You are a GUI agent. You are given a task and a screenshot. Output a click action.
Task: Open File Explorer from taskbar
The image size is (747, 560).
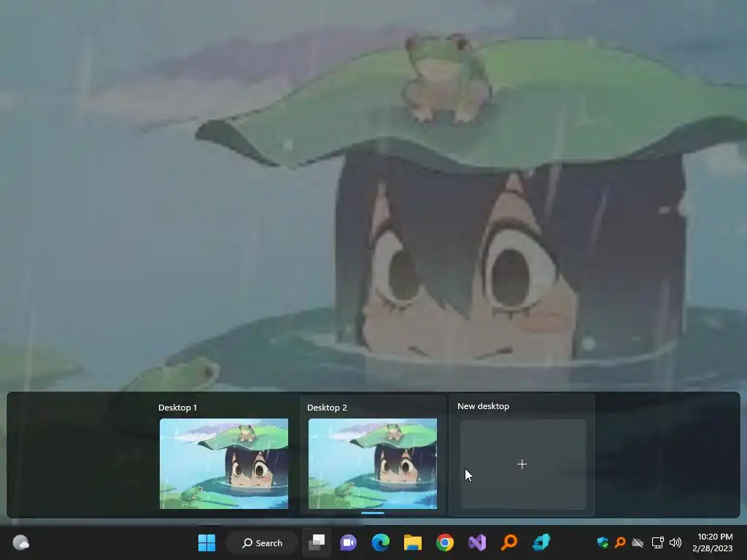coord(413,542)
